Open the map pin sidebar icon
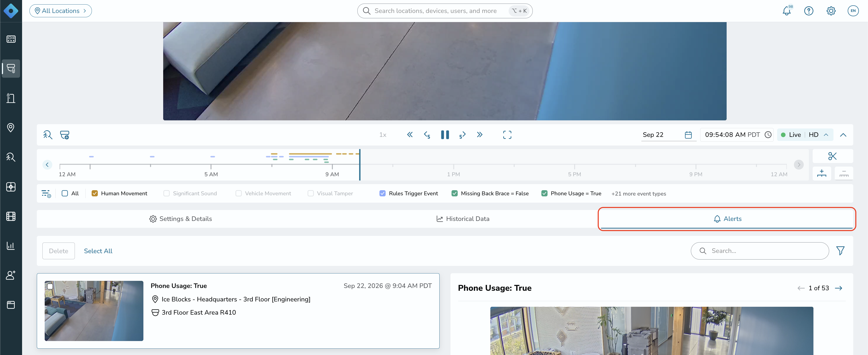The height and width of the screenshot is (355, 868). tap(11, 127)
